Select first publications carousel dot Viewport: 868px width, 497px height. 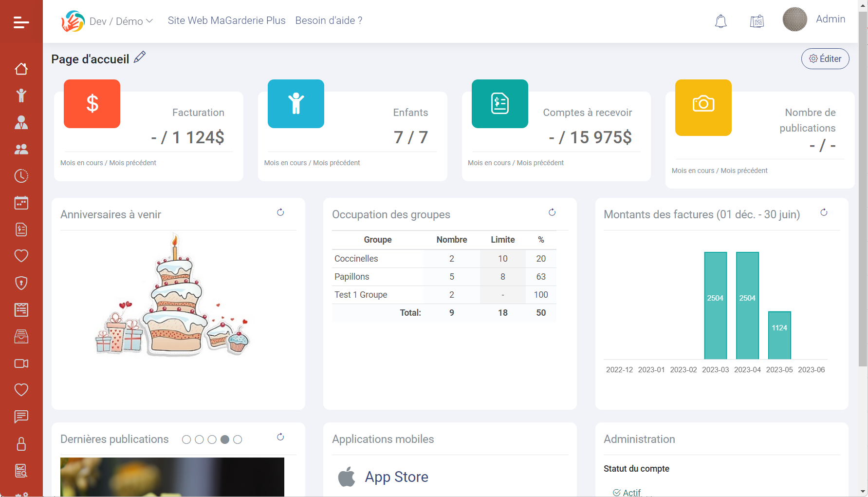186,440
